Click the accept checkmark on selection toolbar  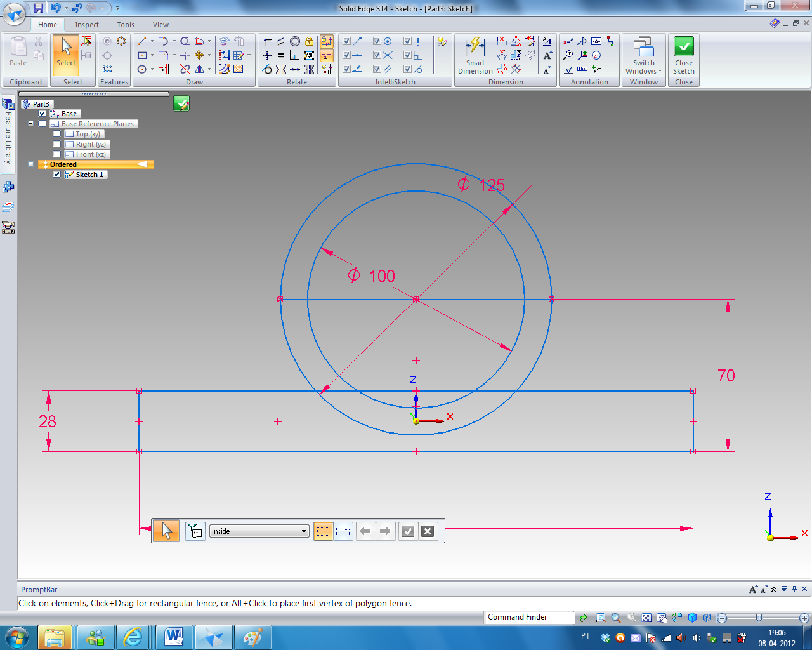[x=408, y=531]
